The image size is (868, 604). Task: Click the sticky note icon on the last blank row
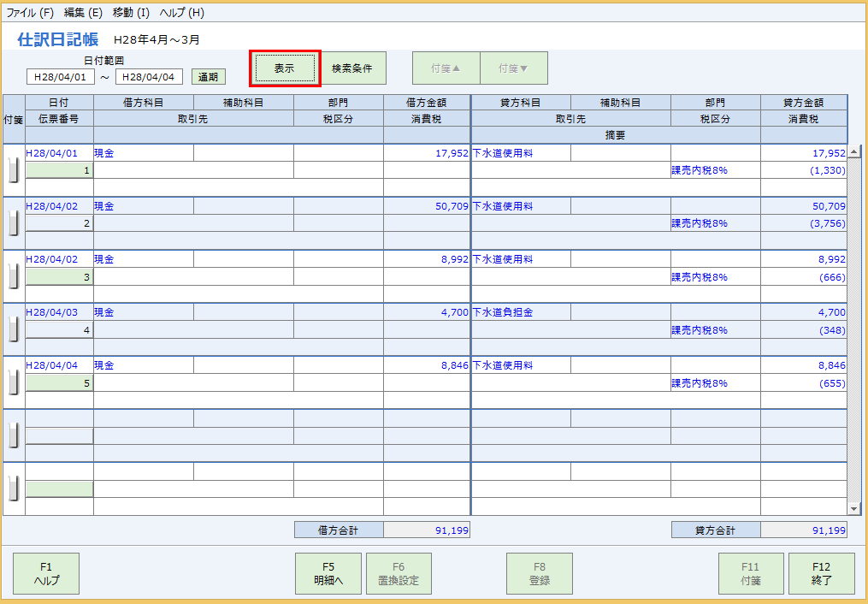point(12,485)
